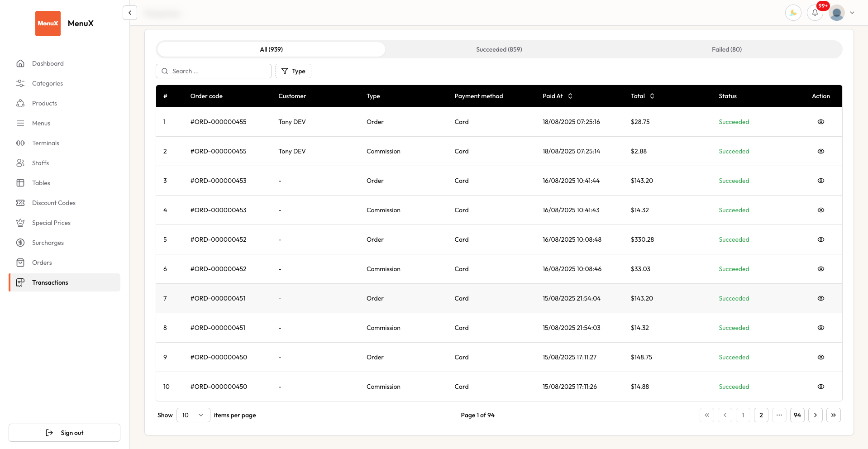Image resolution: width=868 pixels, height=449 pixels.
Task: Go to Categories in the sidebar
Action: point(64,83)
